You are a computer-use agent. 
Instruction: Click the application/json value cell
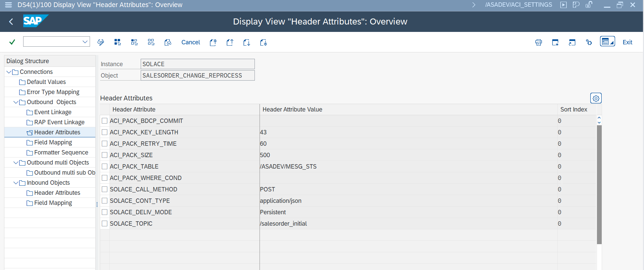coord(408,200)
